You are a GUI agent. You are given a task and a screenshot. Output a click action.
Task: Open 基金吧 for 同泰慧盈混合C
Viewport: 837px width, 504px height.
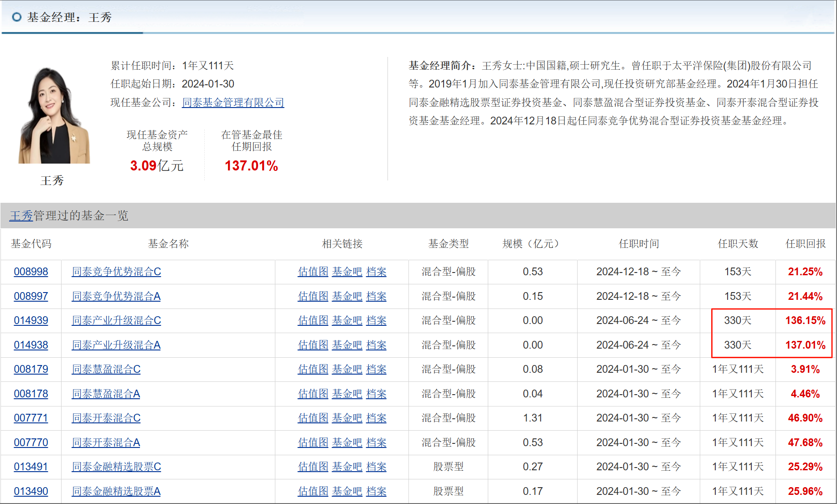[347, 369]
